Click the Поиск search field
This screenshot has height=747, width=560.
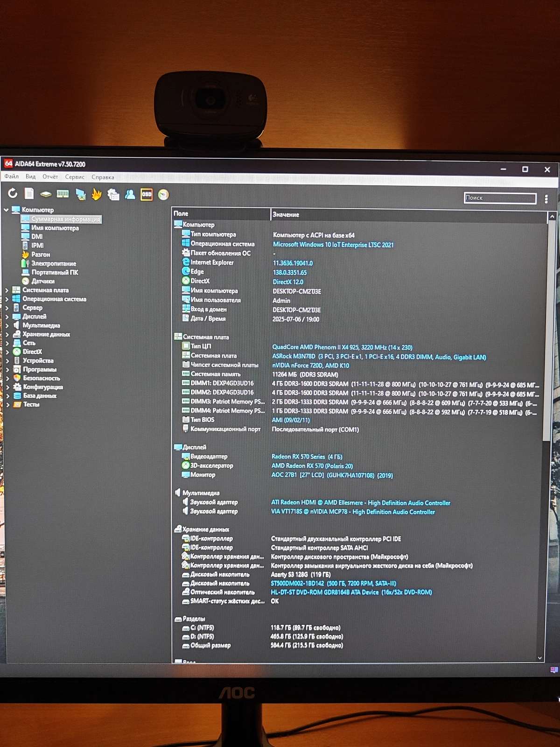500,198
